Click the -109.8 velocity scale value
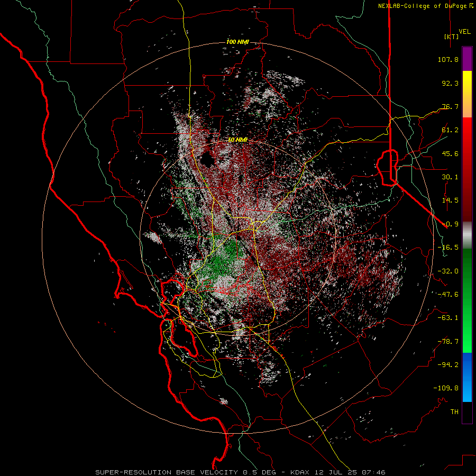This screenshot has width=476, height=476. click(446, 388)
